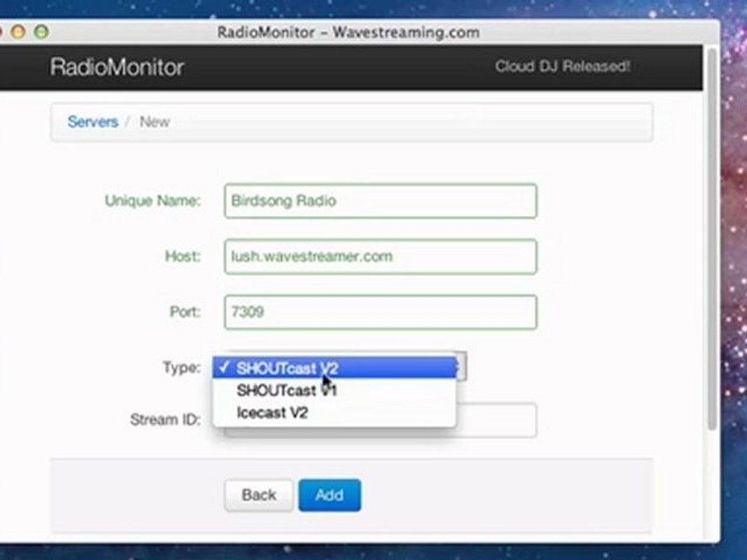
Task: Click the Unique Name: label
Action: [x=153, y=201]
